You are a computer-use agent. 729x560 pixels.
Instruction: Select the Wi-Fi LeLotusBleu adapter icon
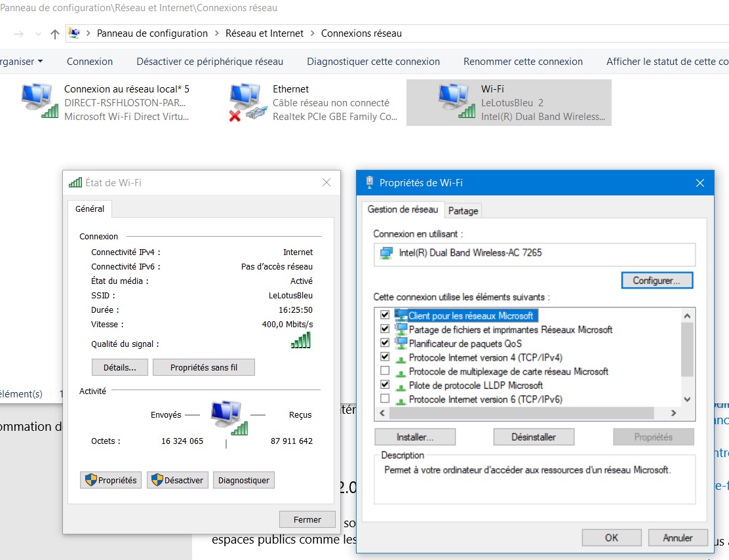456,102
